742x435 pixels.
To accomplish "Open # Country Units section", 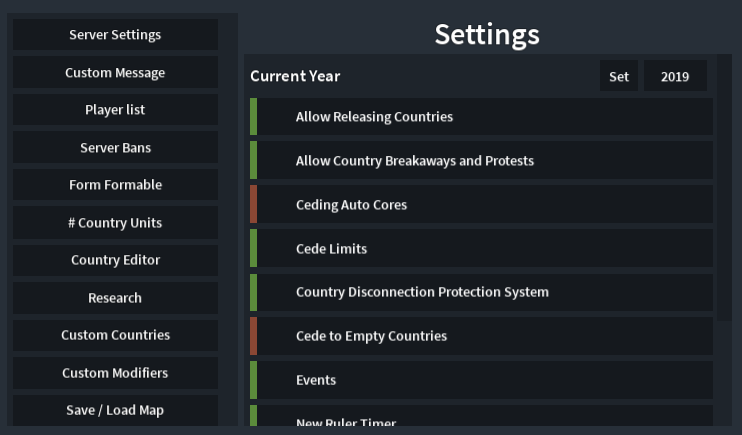I will [115, 223].
